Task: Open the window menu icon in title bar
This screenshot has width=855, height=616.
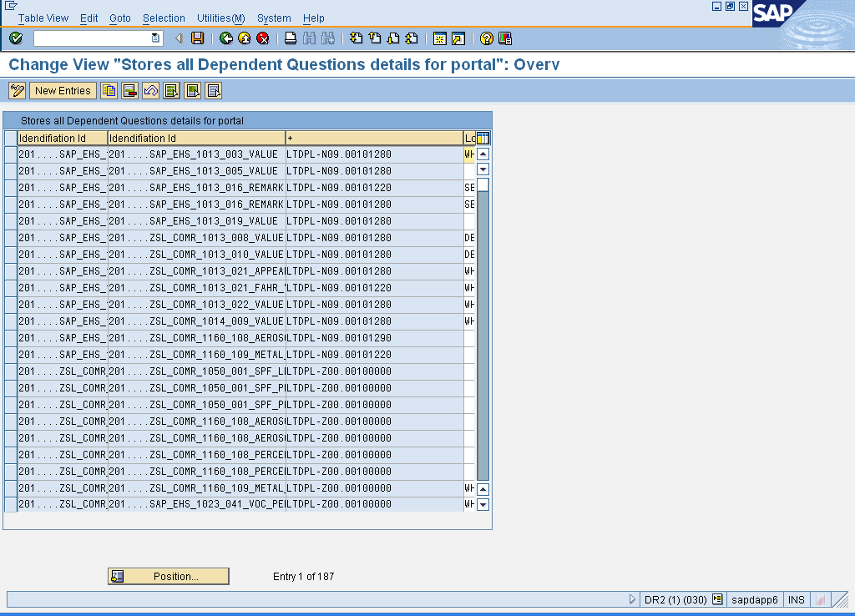Action: tap(10, 6)
